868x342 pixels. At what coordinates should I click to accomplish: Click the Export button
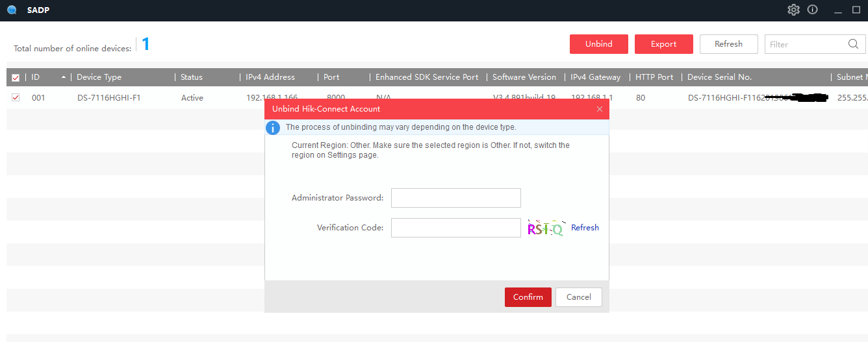pyautogui.click(x=664, y=44)
